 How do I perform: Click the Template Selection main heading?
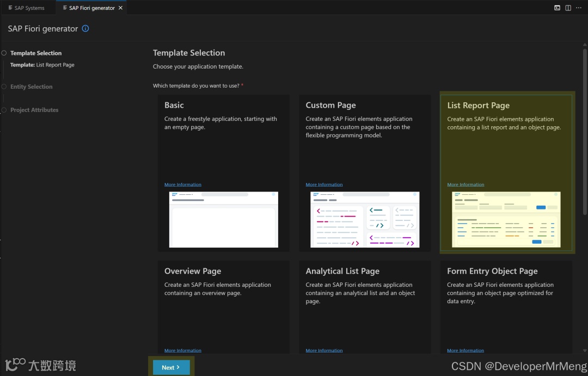[189, 53]
